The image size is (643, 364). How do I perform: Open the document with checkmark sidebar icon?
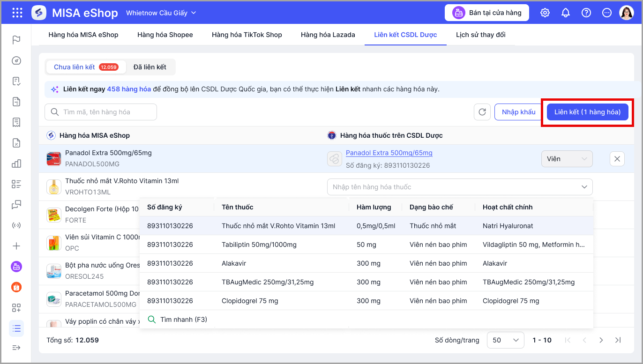pyautogui.click(x=16, y=81)
